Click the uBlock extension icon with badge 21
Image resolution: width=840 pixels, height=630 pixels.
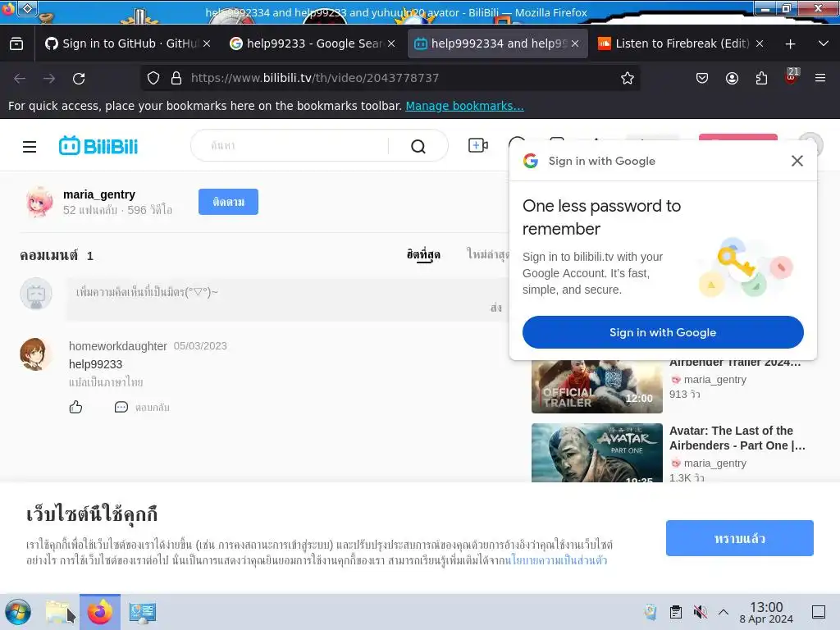pos(792,76)
